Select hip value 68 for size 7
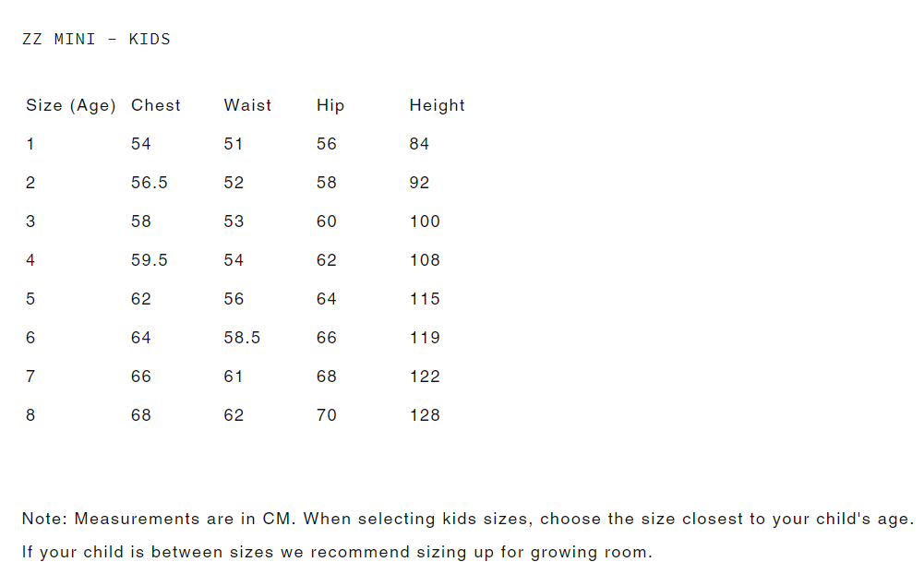Viewport: 924px width, 574px height. coord(327,377)
